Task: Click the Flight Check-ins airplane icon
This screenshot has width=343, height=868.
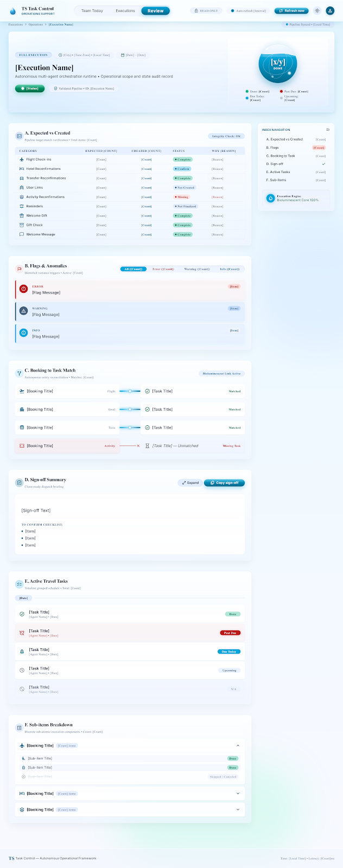Action: pyautogui.click(x=22, y=159)
